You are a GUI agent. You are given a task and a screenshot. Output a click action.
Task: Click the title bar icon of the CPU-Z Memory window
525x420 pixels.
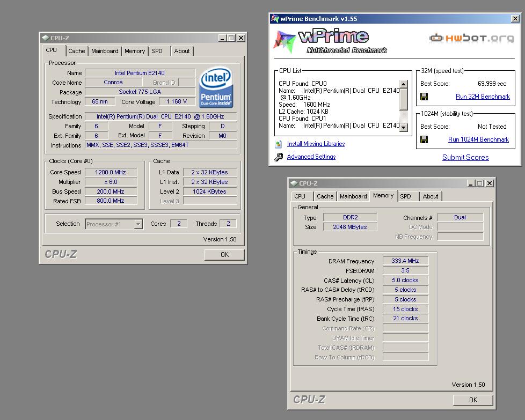tap(294, 183)
